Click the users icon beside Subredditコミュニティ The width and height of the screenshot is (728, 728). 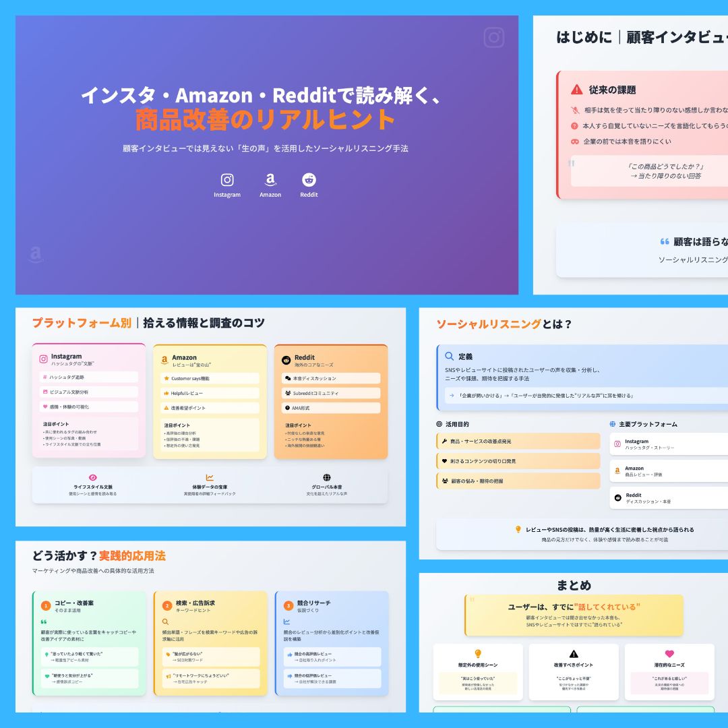pos(288,393)
